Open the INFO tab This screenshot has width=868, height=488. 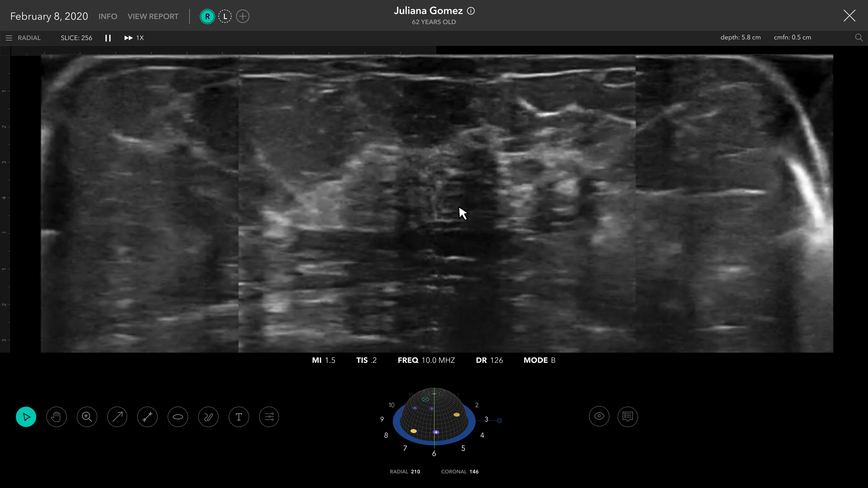tap(107, 16)
